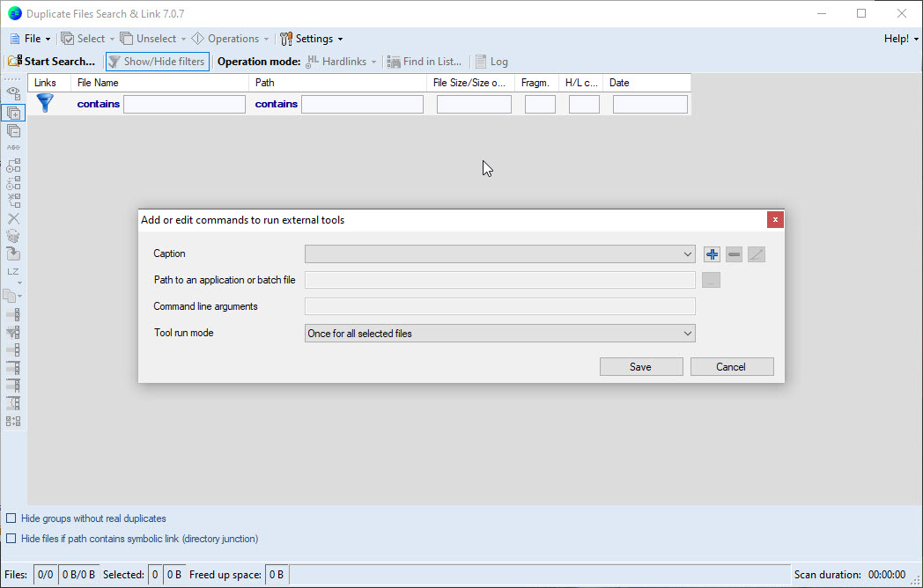Click the expand-all-groups plus icon in sidebar
923x588 pixels.
coord(13,113)
